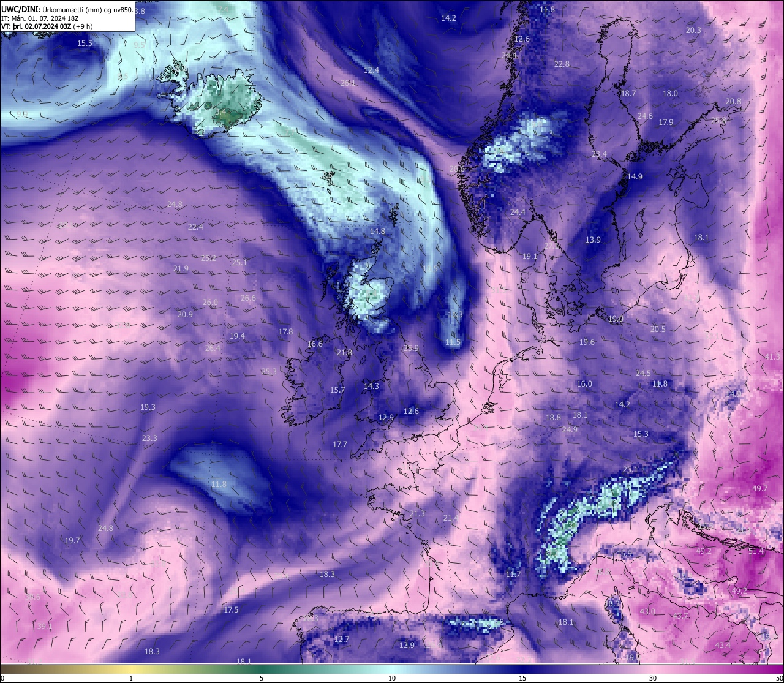Select the 13.9 value map label
The image size is (784, 683).
pos(593,240)
